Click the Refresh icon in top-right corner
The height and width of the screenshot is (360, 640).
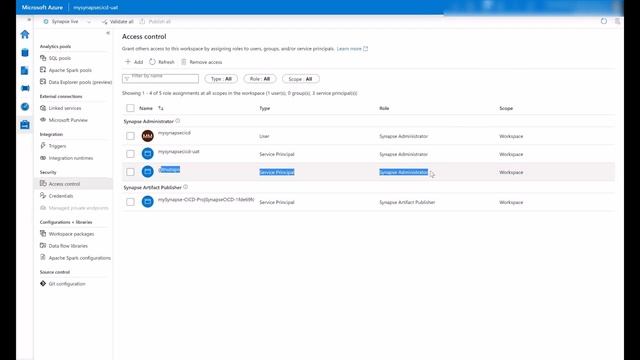(604, 21)
